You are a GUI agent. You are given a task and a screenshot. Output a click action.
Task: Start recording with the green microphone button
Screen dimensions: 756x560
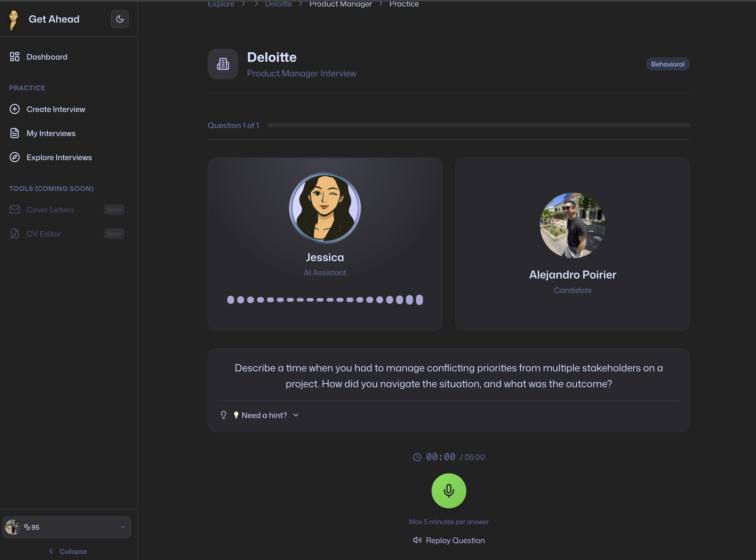coord(448,490)
